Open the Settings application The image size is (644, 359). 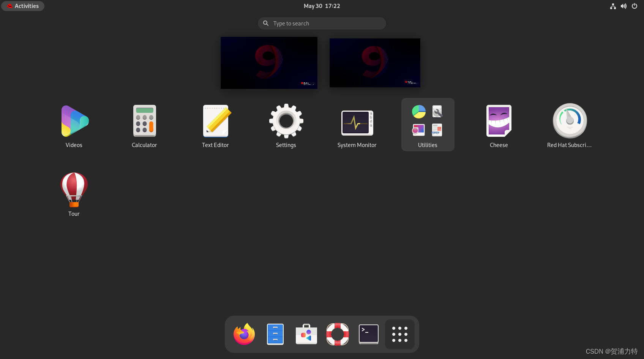tap(286, 121)
